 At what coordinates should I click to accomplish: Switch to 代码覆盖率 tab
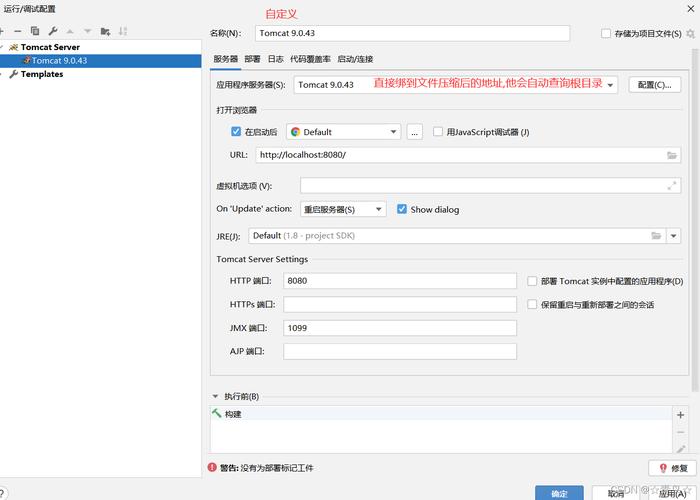pos(310,59)
